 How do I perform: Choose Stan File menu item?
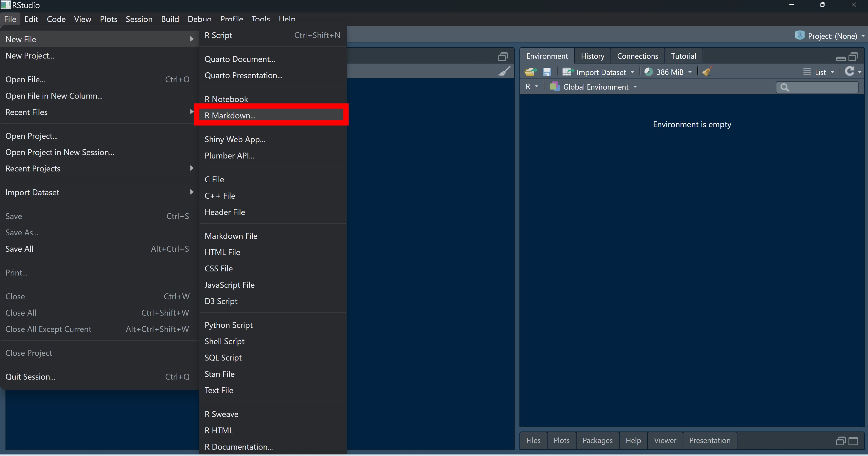tap(273, 374)
